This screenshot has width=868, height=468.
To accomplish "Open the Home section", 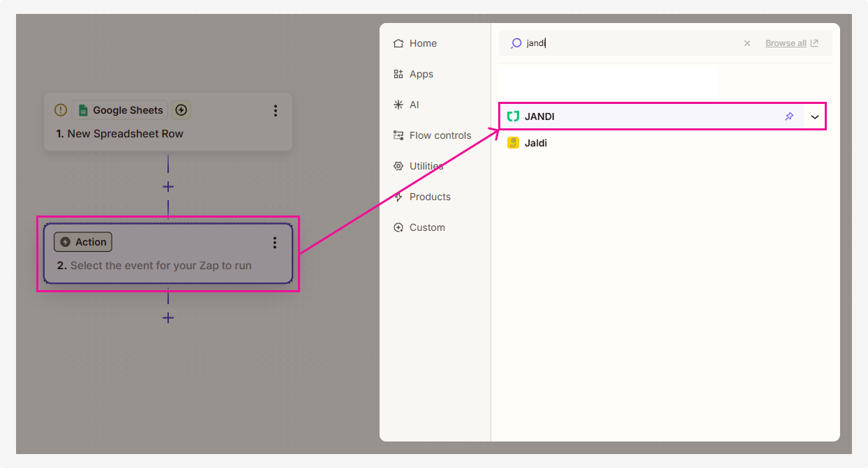I will click(422, 43).
